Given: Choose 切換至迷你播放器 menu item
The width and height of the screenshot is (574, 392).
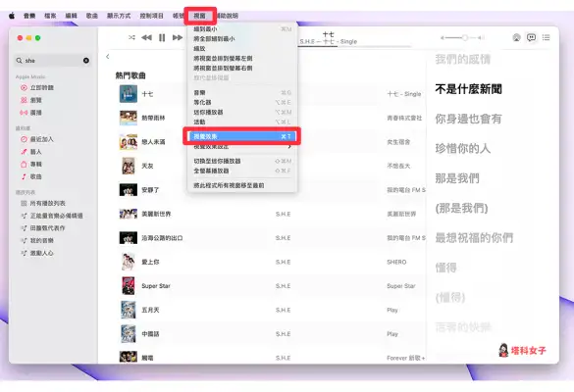Looking at the screenshot, I should 242,161.
